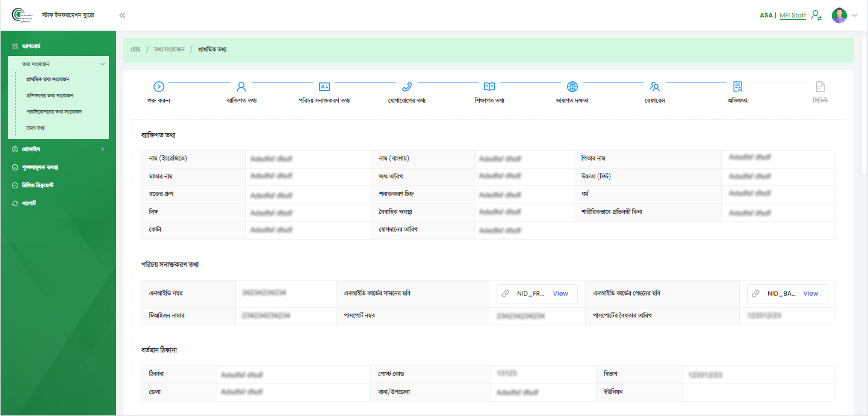This screenshot has height=416, width=868.
Task: Click the রেফারেন্স step people icon
Action: pyautogui.click(x=655, y=87)
